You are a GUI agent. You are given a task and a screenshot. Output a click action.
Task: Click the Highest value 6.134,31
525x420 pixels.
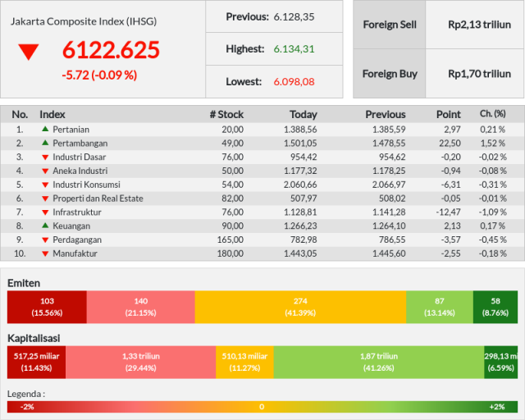pyautogui.click(x=294, y=49)
